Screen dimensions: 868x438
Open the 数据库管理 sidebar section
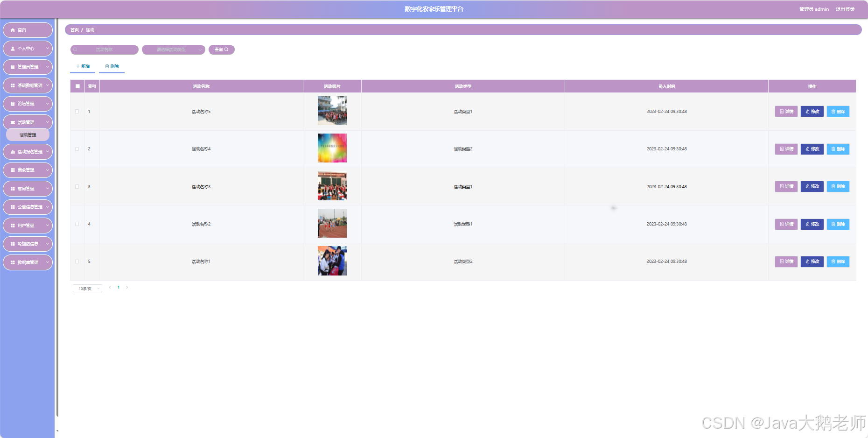click(28, 262)
